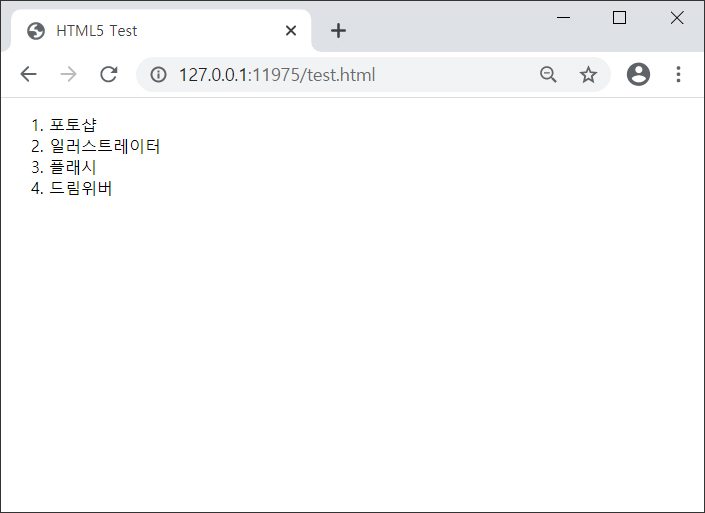705x513 pixels.
Task: Click list item 드림위버
Action: 81,188
